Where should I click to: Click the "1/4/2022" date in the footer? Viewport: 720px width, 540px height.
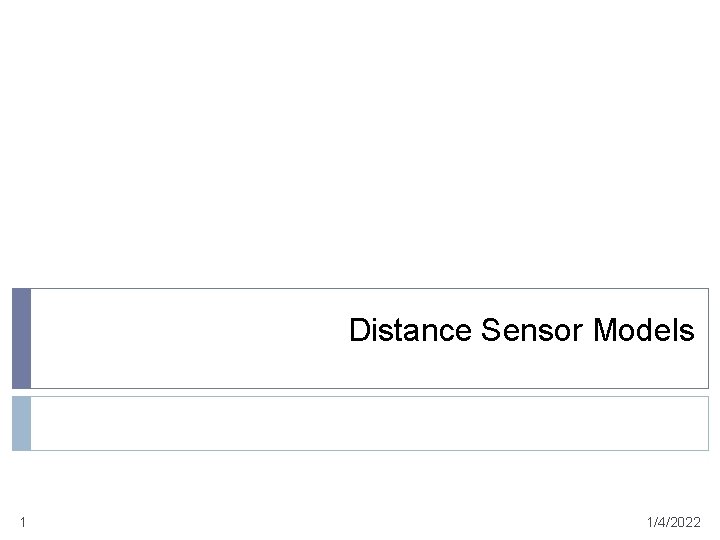coord(673,522)
